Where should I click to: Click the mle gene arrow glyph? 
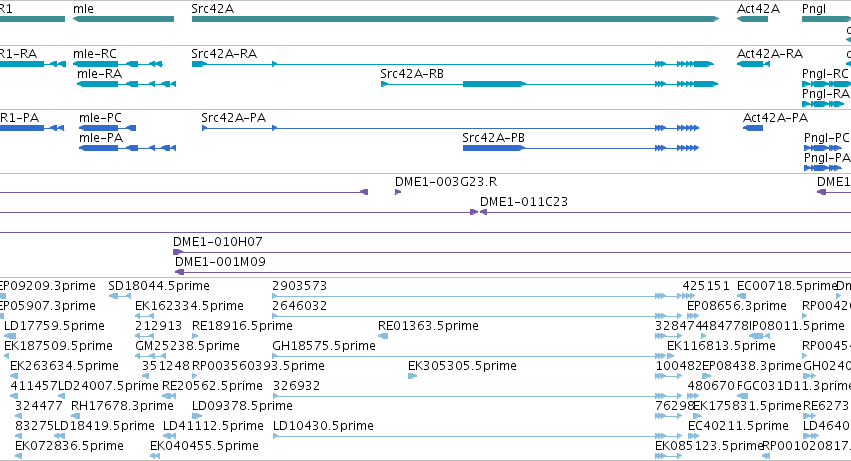point(123,19)
